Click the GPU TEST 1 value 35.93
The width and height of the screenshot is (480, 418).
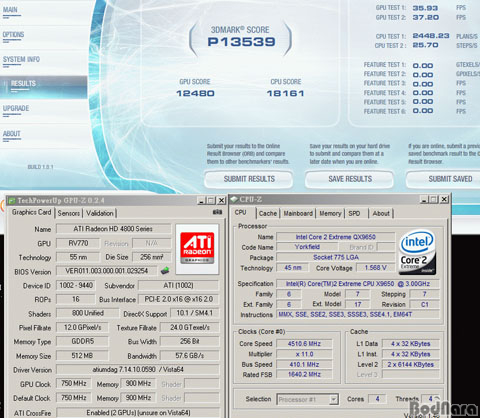(x=425, y=8)
